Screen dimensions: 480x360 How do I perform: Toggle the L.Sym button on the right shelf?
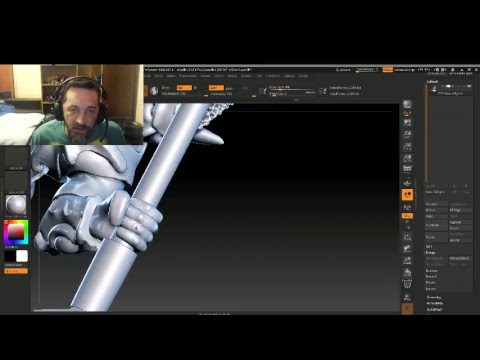407,207
